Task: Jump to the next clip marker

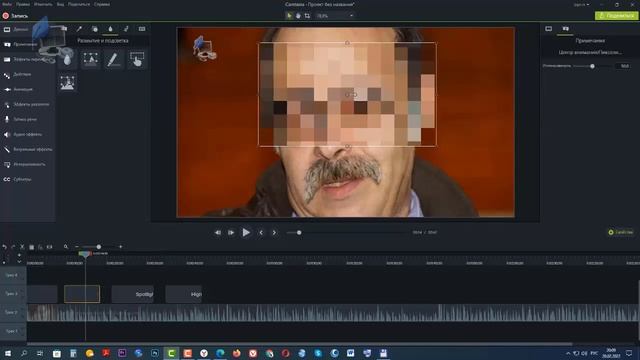Action: pyautogui.click(x=274, y=233)
